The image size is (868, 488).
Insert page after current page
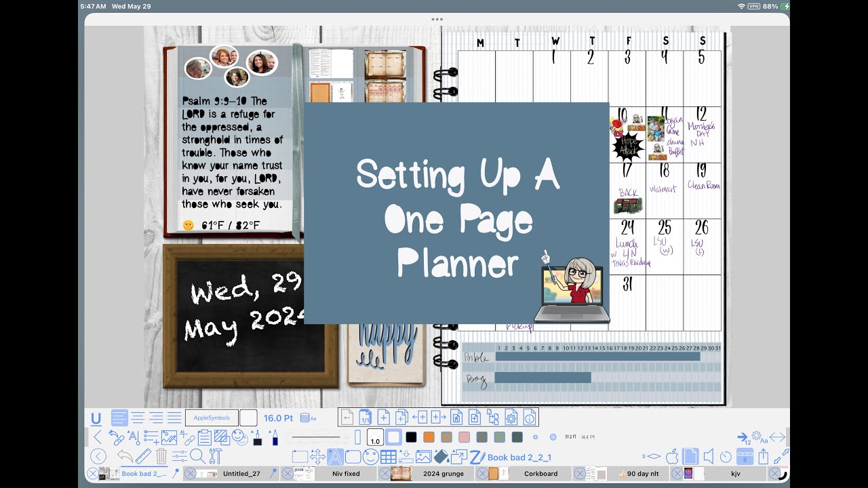pyautogui.click(x=438, y=418)
